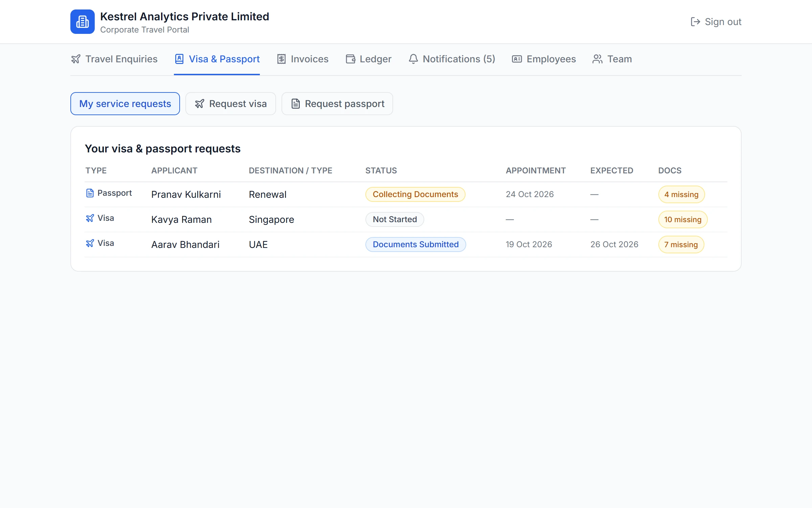812x508 pixels.
Task: Click the Team people icon
Action: click(597, 59)
